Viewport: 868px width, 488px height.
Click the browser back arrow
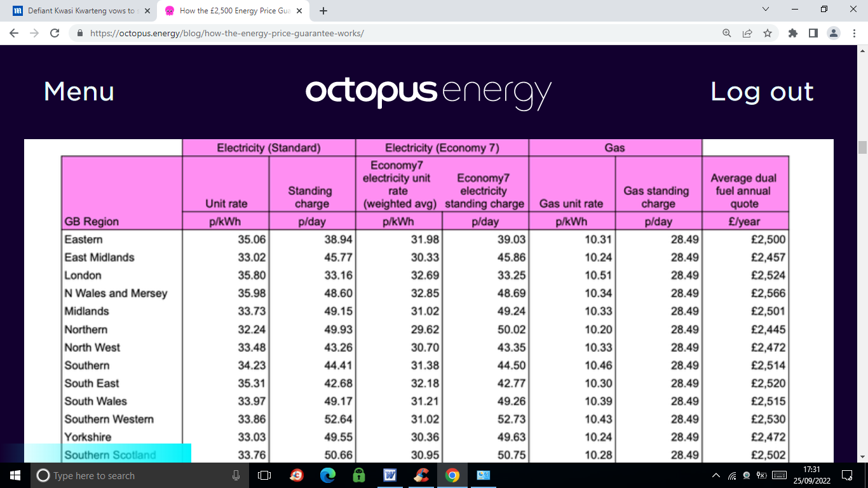14,33
